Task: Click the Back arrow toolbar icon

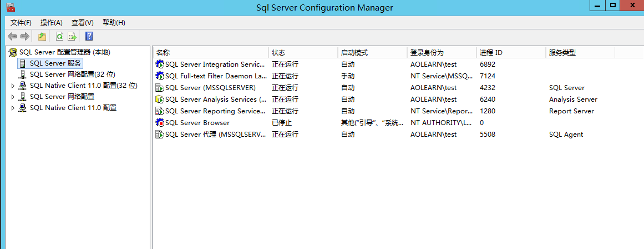Action: point(12,37)
